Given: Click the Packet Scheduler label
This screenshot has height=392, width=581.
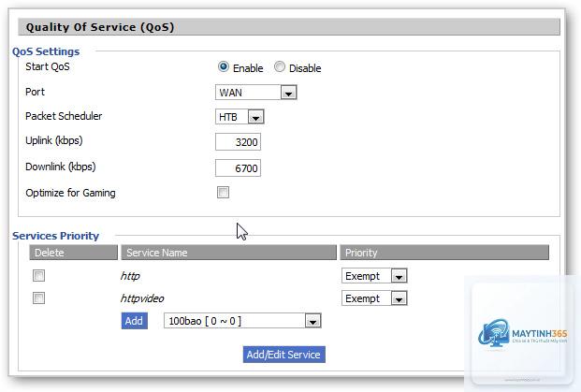Looking at the screenshot, I should pos(64,116).
